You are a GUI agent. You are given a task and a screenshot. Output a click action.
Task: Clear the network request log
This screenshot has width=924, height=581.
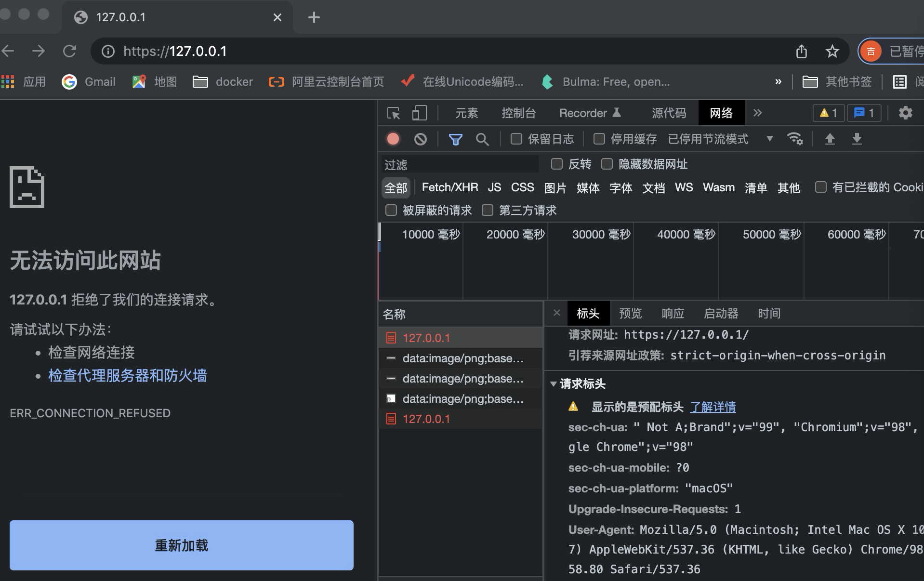pos(420,139)
